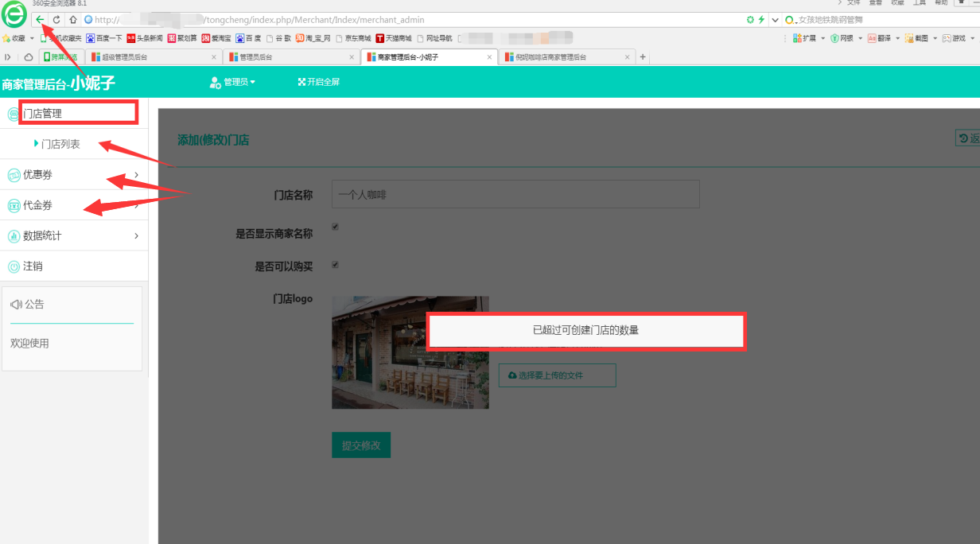Open the 查看 menu
The width and height of the screenshot is (980, 544).
[x=876, y=3]
